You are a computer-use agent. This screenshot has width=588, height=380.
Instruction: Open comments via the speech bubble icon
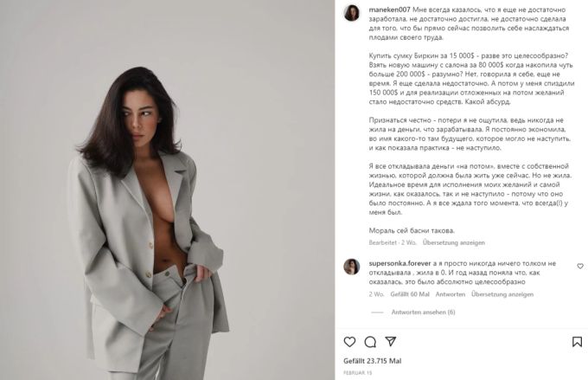pos(370,342)
